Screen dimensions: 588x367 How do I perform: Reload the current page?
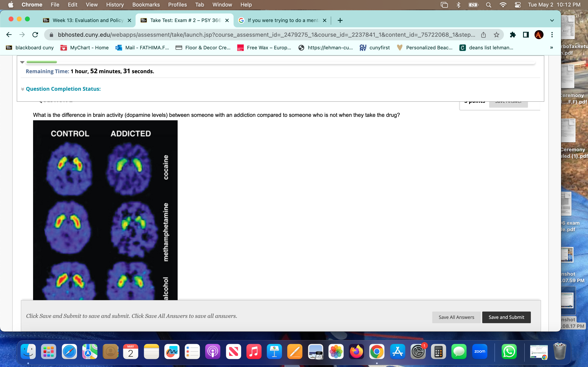(35, 34)
